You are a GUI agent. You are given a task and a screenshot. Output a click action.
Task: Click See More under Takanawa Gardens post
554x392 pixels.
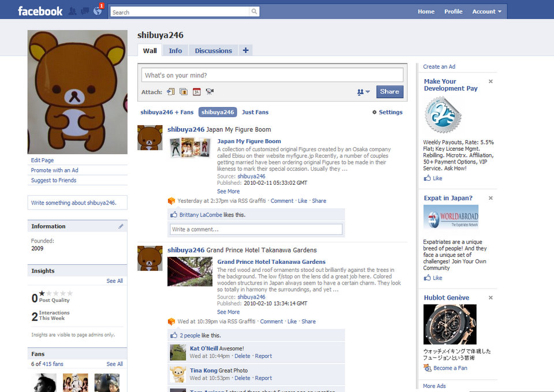pyautogui.click(x=229, y=312)
